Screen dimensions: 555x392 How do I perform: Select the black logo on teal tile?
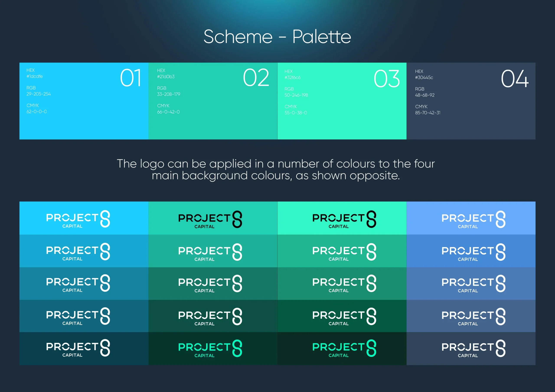[210, 220]
